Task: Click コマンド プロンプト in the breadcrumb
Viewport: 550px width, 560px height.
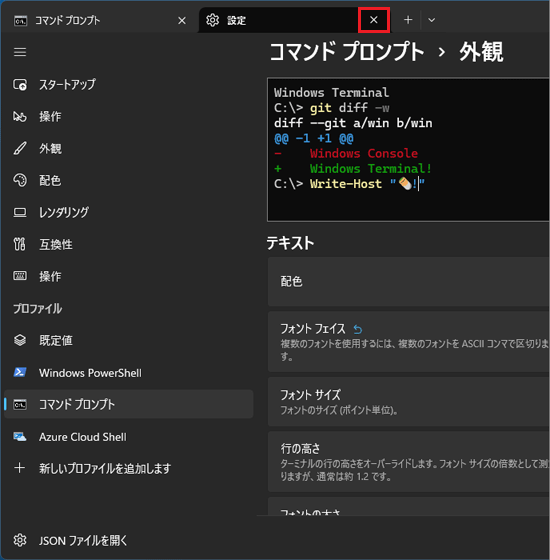Action: pos(347,51)
